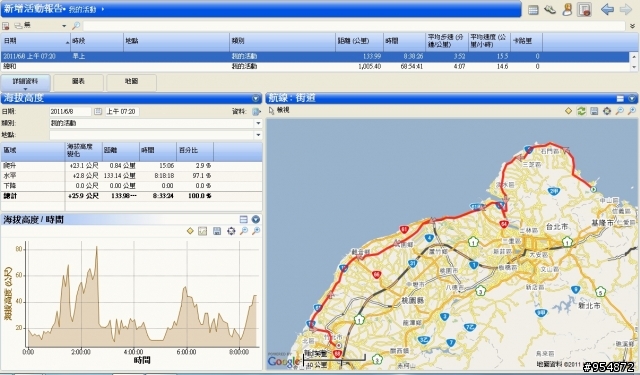This screenshot has height=375, width=640.
Task: Open elevation chart settings icon
Action: (231, 231)
